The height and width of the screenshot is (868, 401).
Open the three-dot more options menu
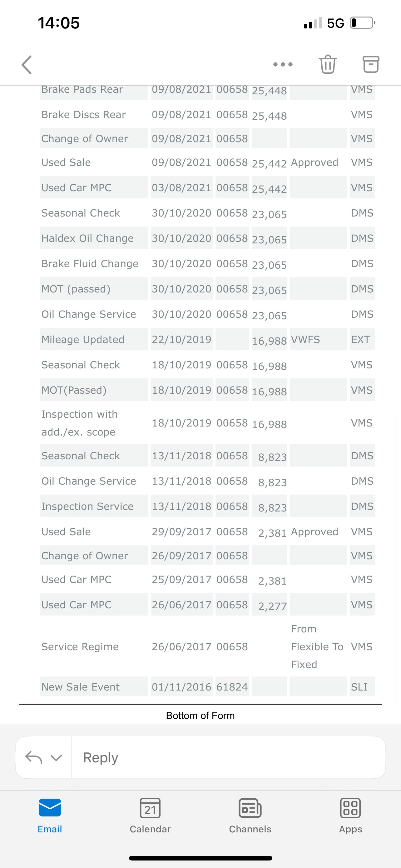(x=283, y=64)
